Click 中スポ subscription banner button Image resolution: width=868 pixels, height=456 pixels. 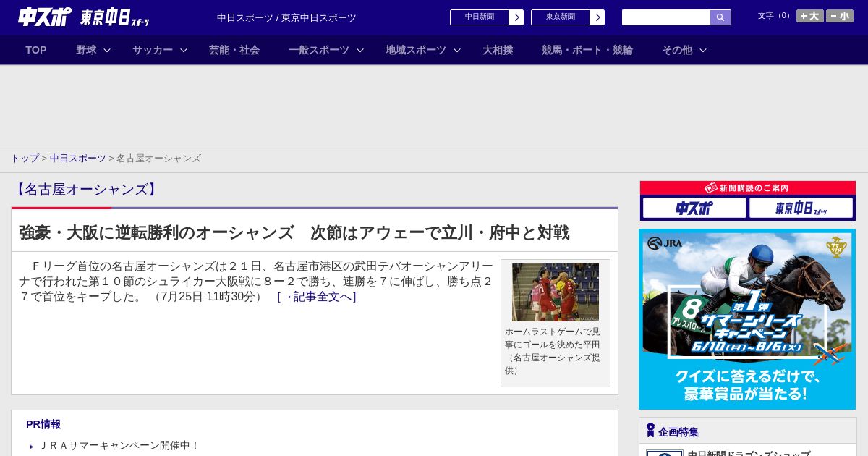tap(694, 208)
